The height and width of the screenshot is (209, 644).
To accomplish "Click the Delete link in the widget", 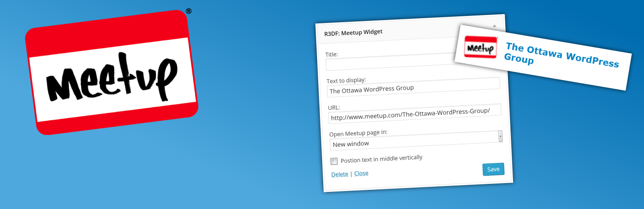I will 340,174.
